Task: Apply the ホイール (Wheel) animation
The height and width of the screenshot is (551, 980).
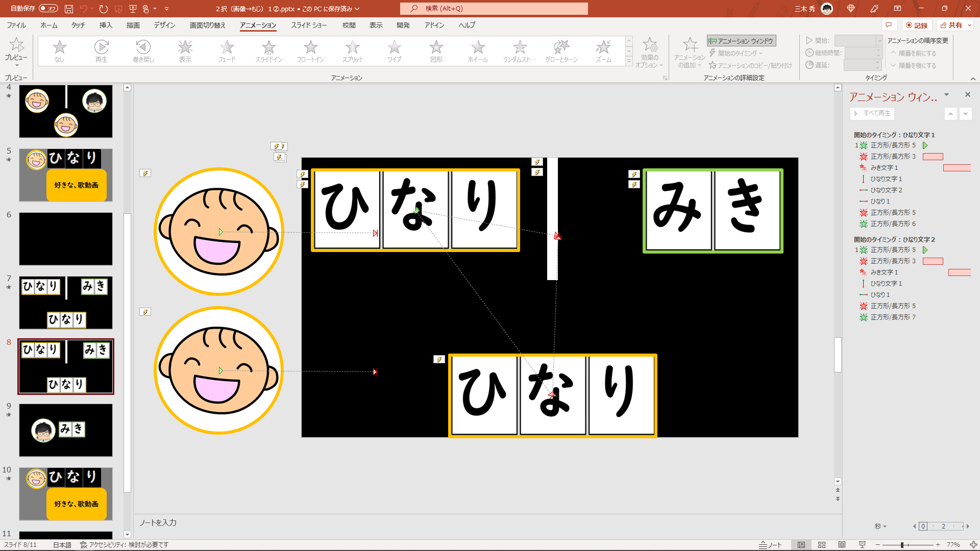Action: (x=477, y=51)
